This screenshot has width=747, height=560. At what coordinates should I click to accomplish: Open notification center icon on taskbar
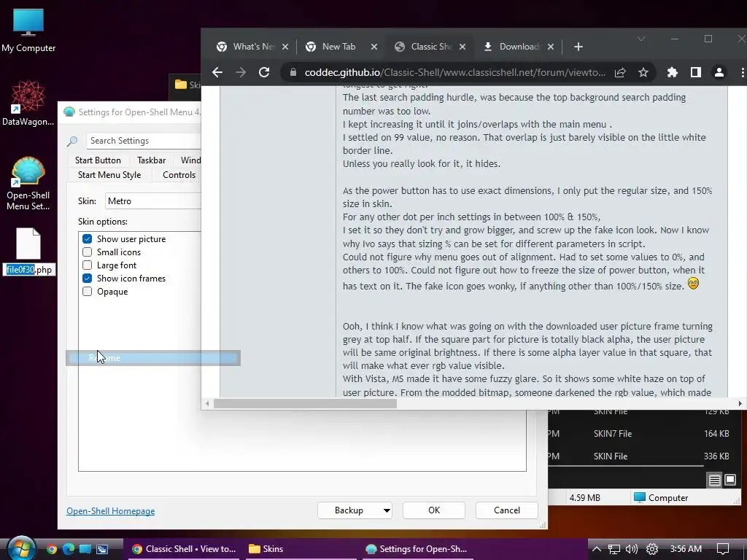pos(723,549)
